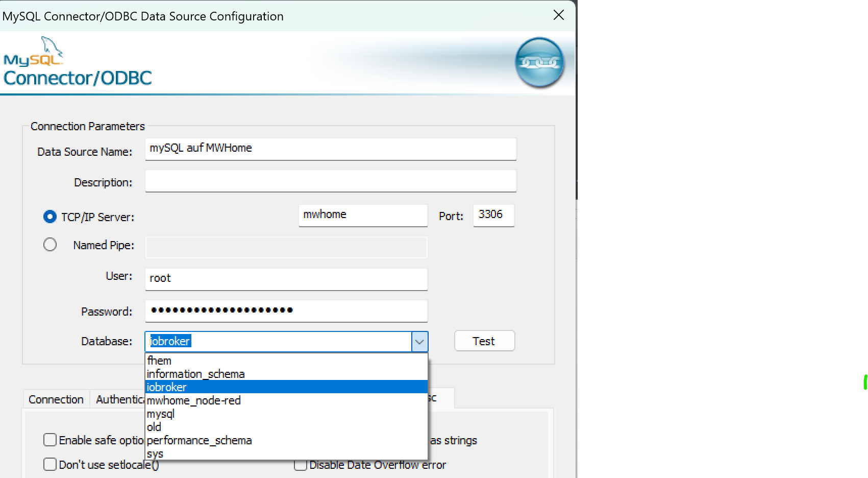Click the Database combo box text iobroker

coord(170,341)
